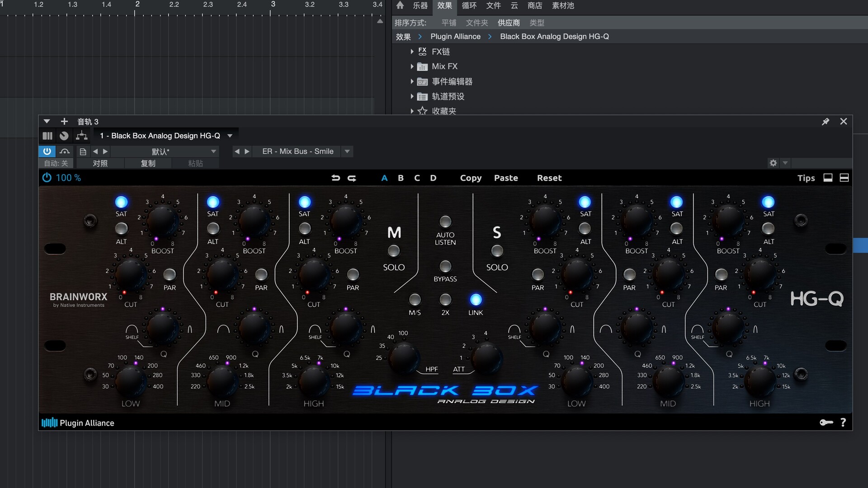The width and height of the screenshot is (868, 488).
Task: Toggle the M/S mode button
Action: point(415,299)
